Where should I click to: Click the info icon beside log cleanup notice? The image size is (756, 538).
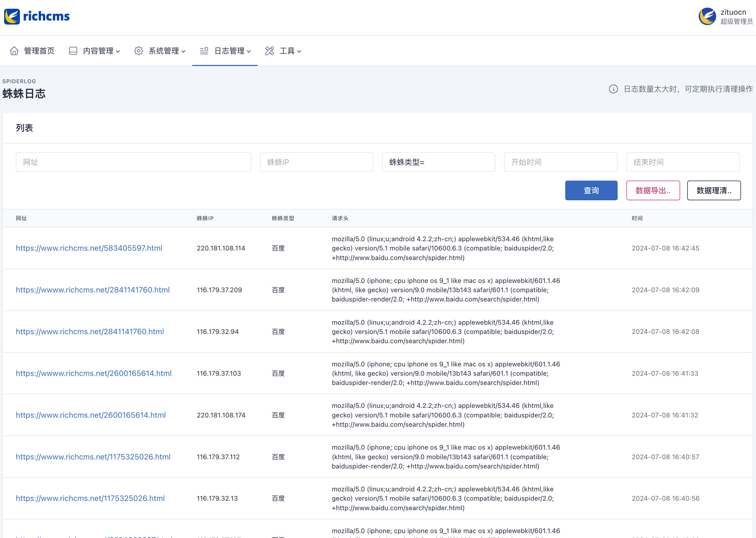614,89
